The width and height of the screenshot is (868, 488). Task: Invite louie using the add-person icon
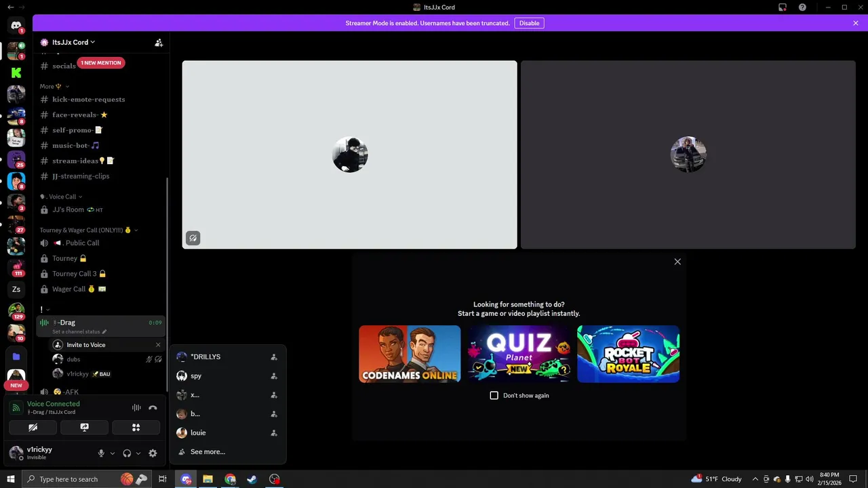tap(274, 433)
